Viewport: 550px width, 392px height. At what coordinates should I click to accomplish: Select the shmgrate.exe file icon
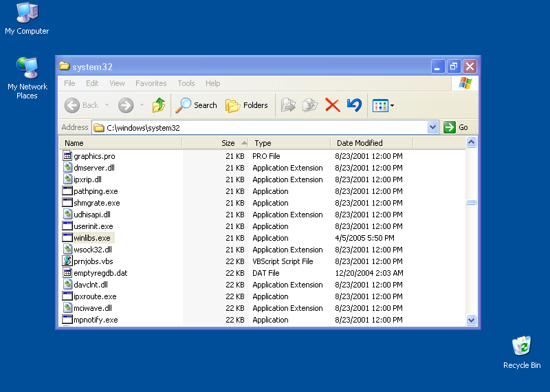(67, 202)
